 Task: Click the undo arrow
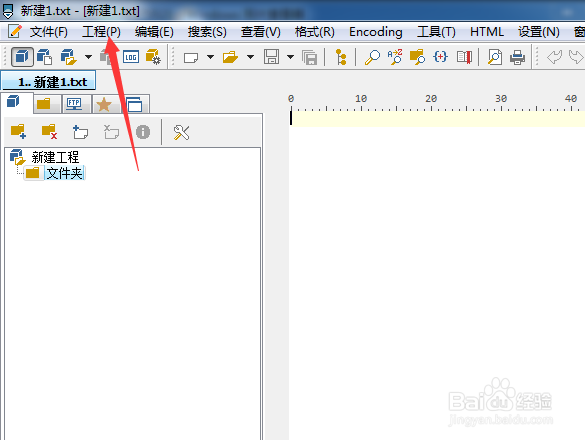554,57
